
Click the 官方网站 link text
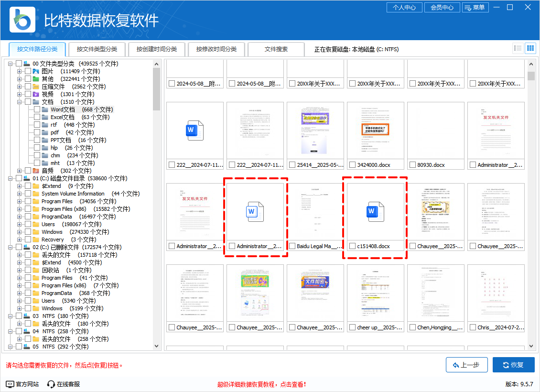(x=28, y=384)
